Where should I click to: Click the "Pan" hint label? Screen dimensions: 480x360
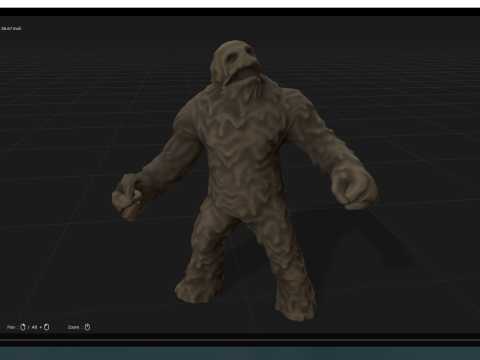point(11,327)
